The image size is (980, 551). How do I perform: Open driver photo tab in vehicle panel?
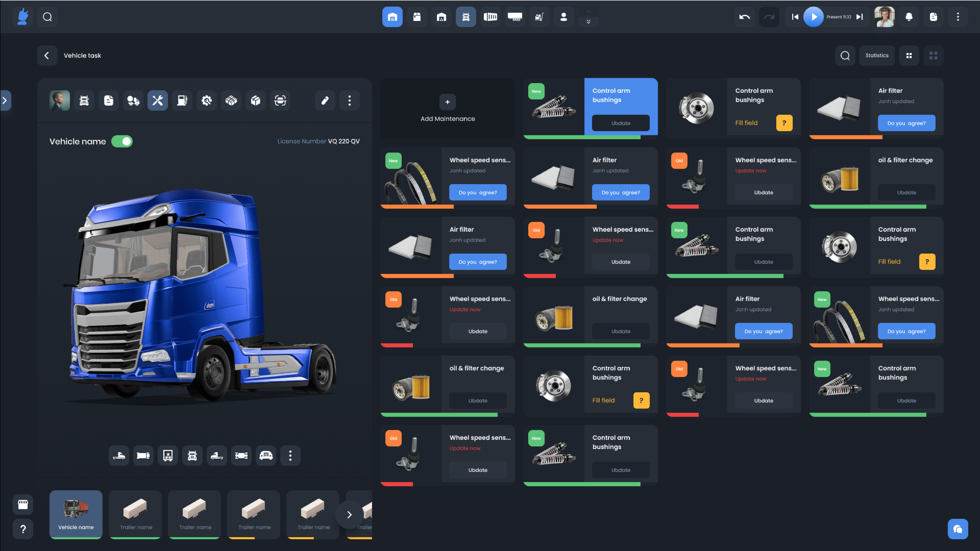[60, 100]
